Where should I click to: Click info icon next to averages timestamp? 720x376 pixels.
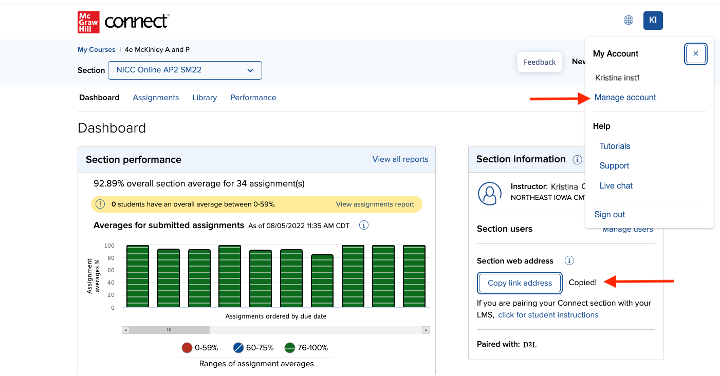363,225
